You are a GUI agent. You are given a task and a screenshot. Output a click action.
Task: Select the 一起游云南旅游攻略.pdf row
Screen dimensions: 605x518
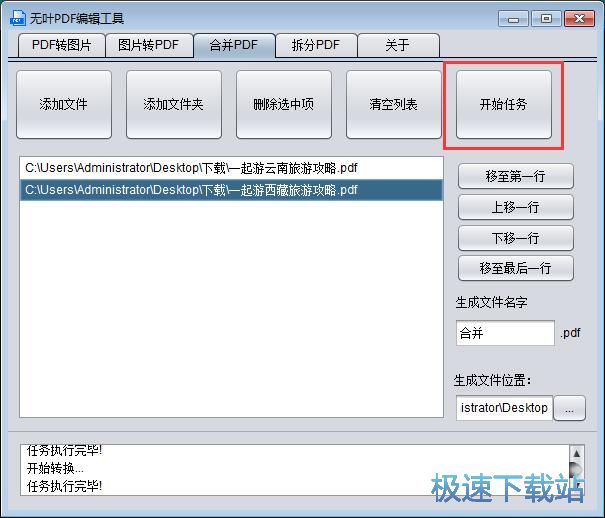[231, 168]
